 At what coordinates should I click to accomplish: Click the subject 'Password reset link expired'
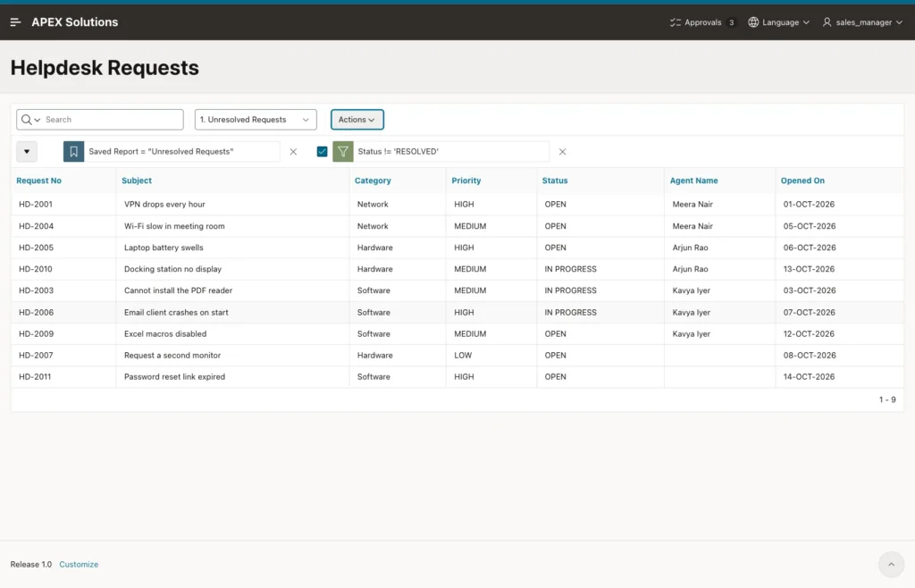tap(174, 377)
